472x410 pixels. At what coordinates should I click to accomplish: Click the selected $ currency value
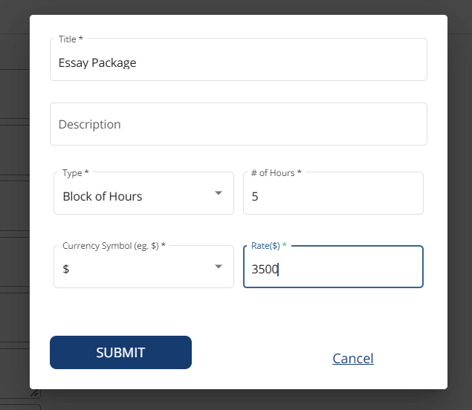point(66,269)
